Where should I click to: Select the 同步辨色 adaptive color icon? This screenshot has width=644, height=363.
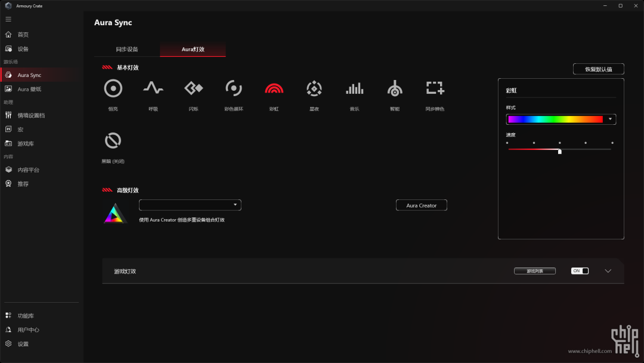(435, 88)
